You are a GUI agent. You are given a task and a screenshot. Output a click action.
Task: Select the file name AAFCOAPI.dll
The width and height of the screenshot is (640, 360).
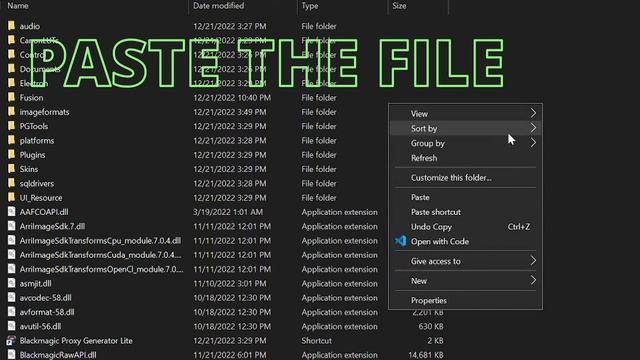(44, 212)
